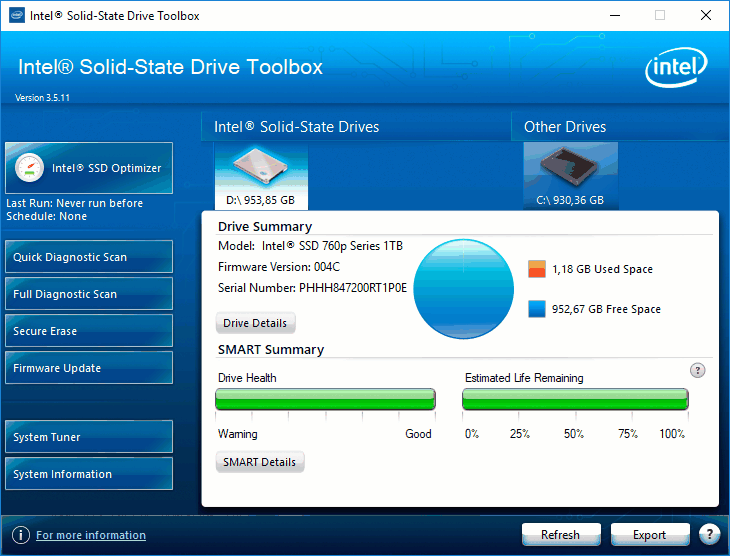Click the disk usage pie chart
The width and height of the screenshot is (730, 556).
463,289
